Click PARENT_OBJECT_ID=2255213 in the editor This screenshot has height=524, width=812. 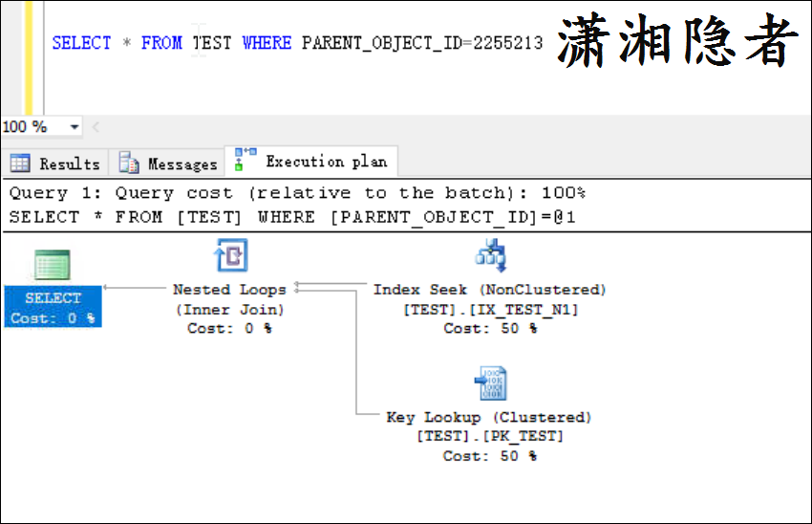point(422,42)
